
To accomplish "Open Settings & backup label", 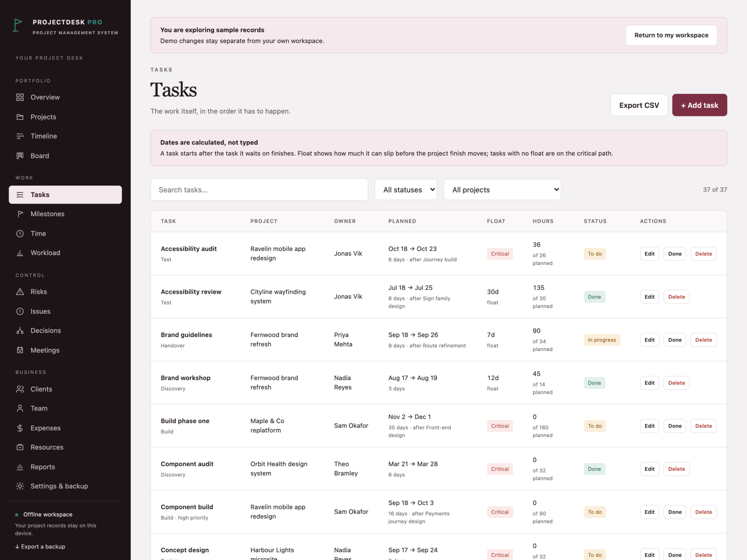I will pyautogui.click(x=59, y=486).
